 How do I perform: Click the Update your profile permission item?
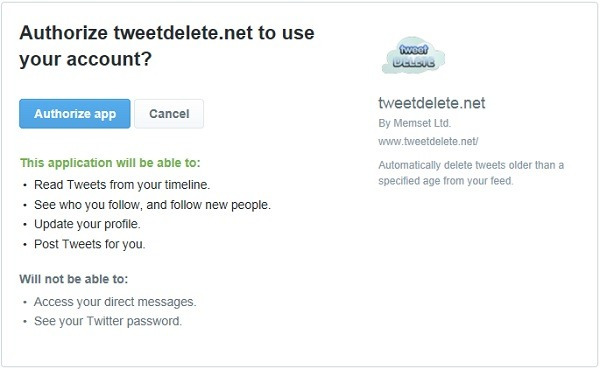[x=87, y=224]
